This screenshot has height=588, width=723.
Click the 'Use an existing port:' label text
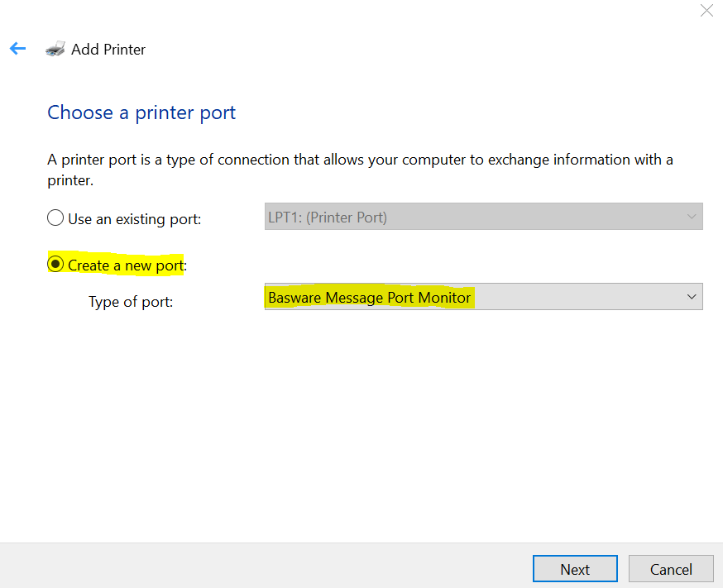point(135,219)
